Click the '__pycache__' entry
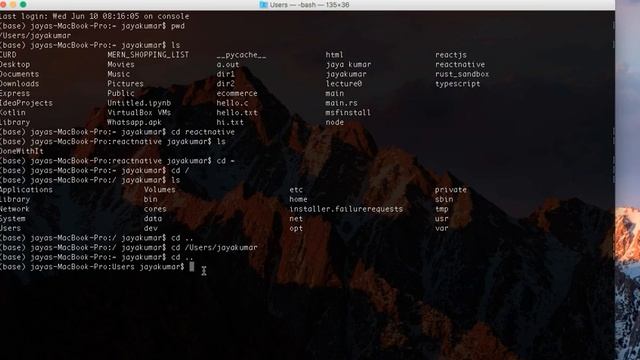The height and width of the screenshot is (360, 640). point(241,55)
